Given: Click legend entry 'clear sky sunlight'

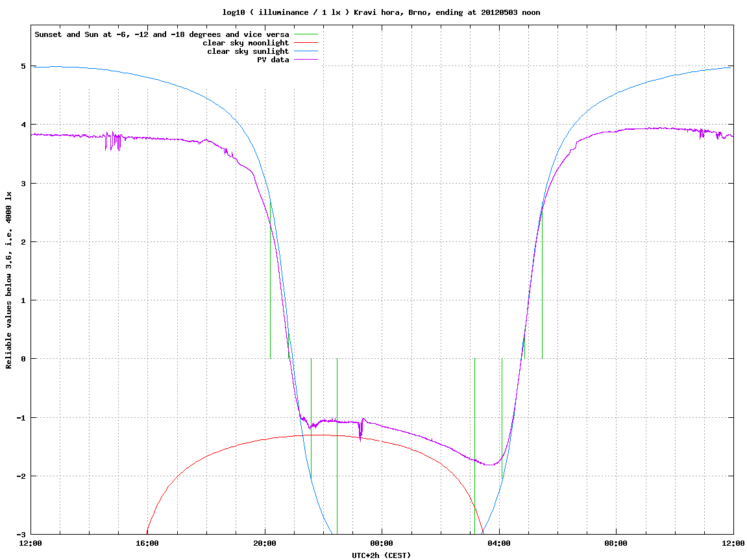Looking at the screenshot, I should [248, 51].
